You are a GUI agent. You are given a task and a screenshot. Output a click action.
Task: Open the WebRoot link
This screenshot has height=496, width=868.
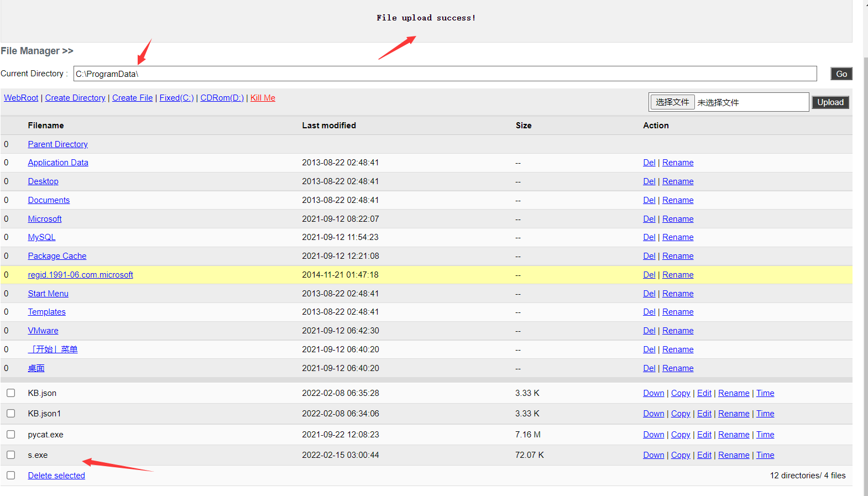[x=21, y=98]
